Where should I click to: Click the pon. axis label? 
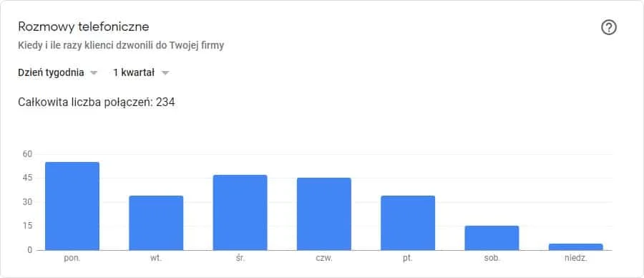pos(72,259)
